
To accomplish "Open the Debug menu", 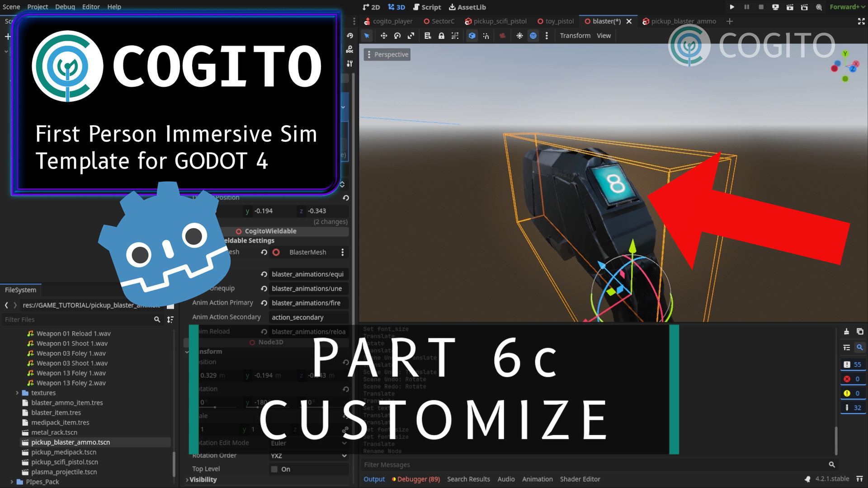I will tap(65, 7).
